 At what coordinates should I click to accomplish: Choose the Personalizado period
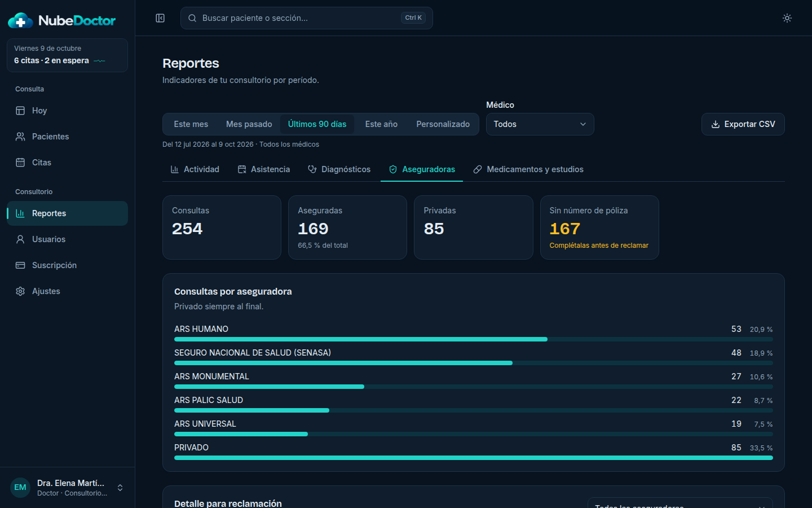pyautogui.click(x=443, y=124)
